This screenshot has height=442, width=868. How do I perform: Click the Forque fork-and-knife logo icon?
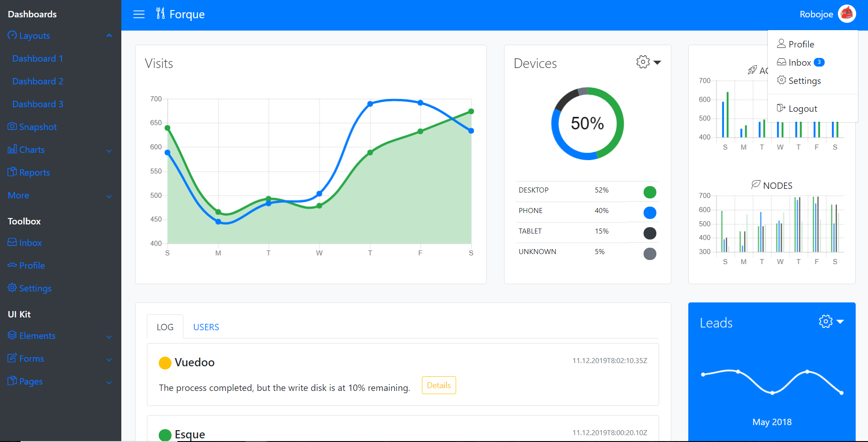point(160,14)
